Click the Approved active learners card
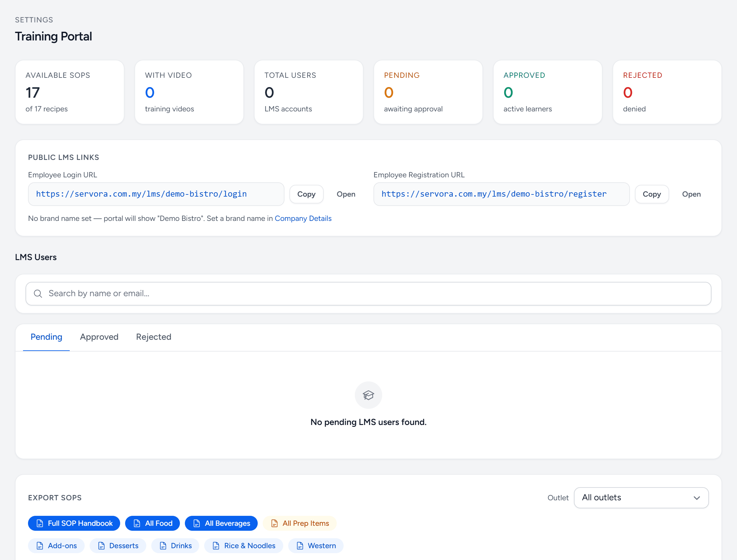The image size is (737, 560). click(547, 92)
